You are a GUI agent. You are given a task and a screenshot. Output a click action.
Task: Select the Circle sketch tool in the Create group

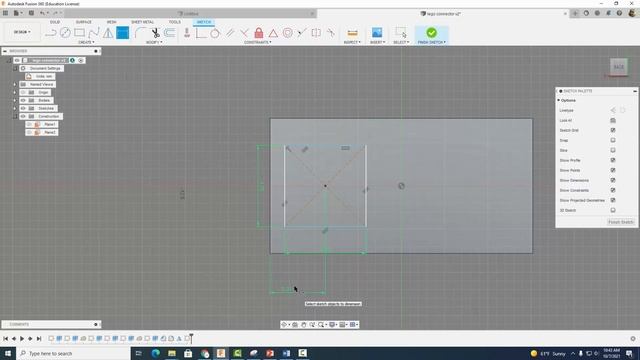65,33
